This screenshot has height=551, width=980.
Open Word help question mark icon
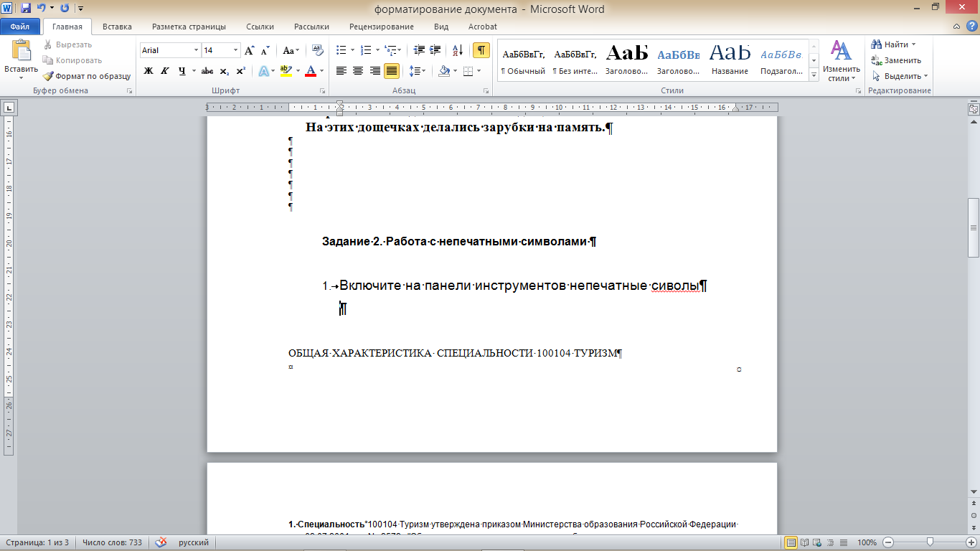tap(971, 27)
